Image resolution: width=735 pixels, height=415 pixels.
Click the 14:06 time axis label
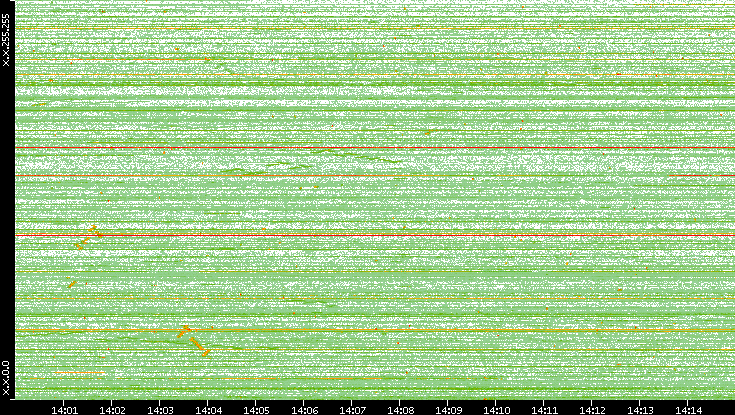pos(304,410)
